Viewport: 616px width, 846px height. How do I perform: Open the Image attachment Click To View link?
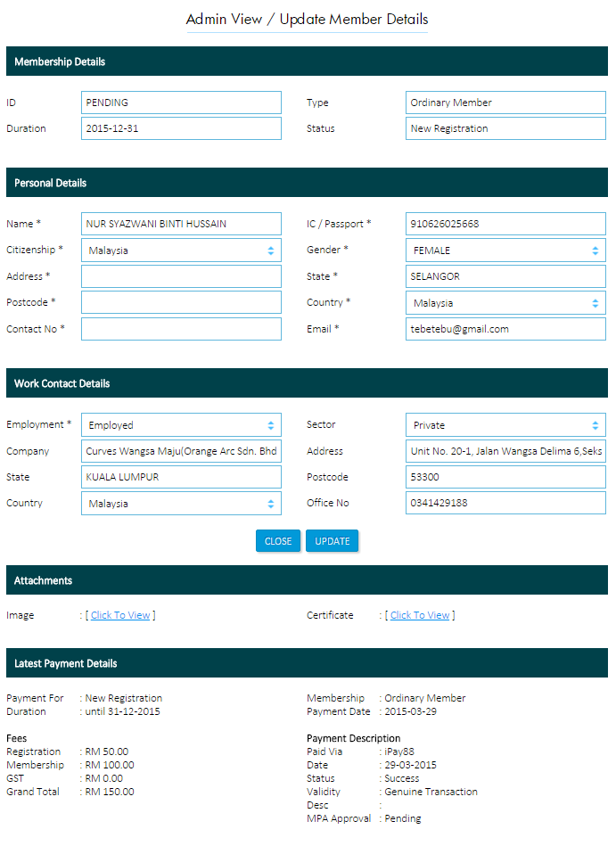tap(120, 615)
